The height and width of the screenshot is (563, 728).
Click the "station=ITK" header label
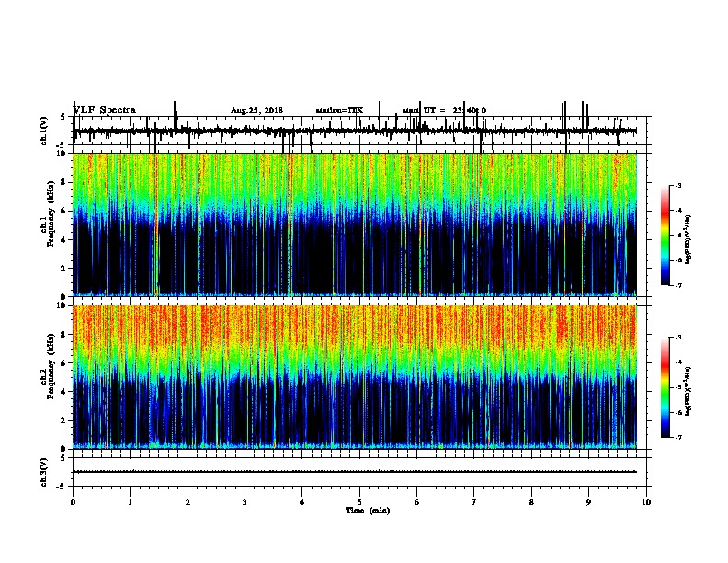[x=339, y=110]
